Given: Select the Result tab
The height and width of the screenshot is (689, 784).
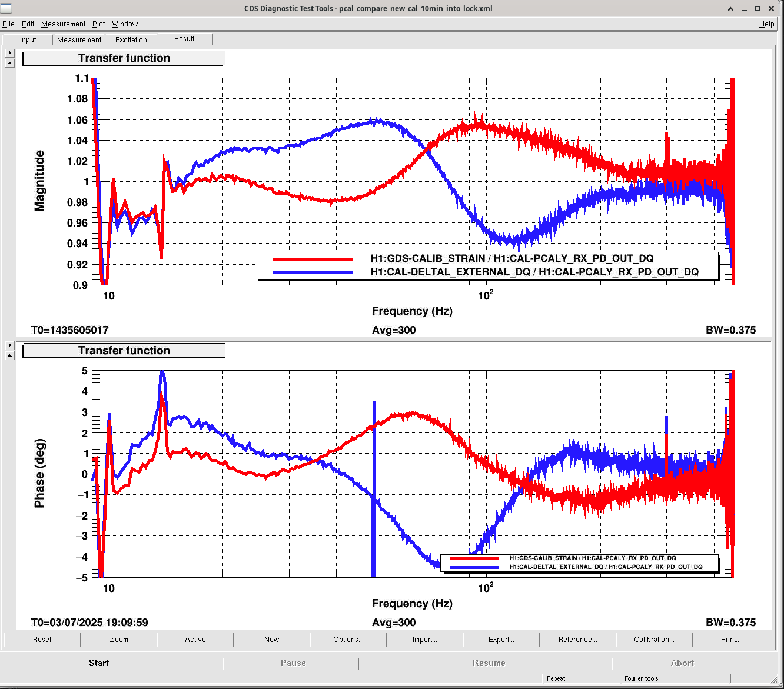Looking at the screenshot, I should click(x=184, y=39).
